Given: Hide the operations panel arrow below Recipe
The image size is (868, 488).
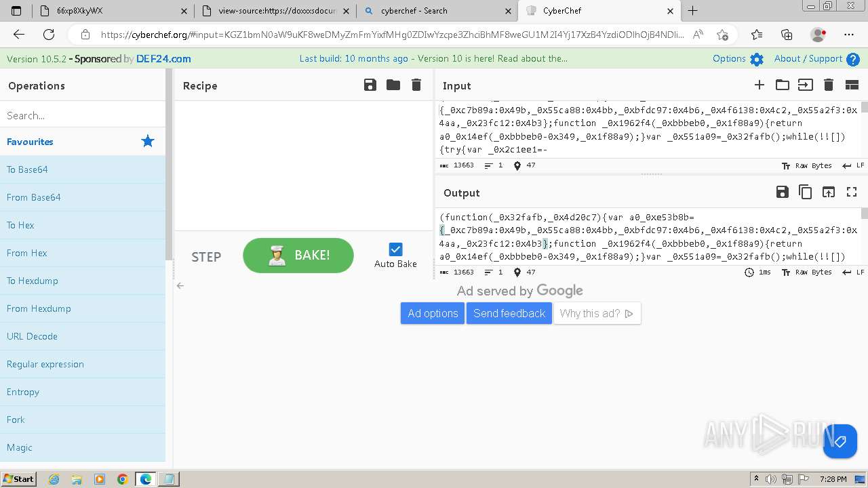Looking at the screenshot, I should [180, 285].
